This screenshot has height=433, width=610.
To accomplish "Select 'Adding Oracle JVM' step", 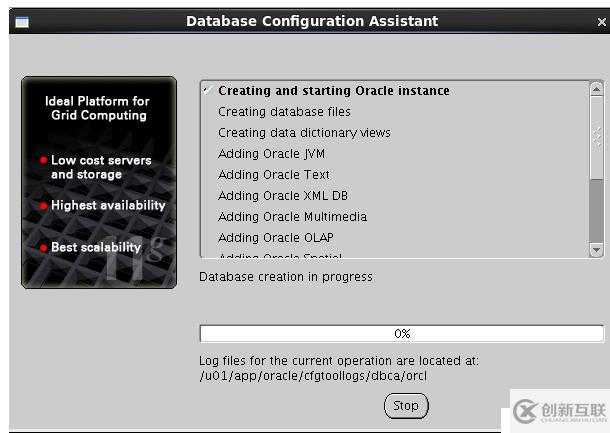I will [x=271, y=154].
